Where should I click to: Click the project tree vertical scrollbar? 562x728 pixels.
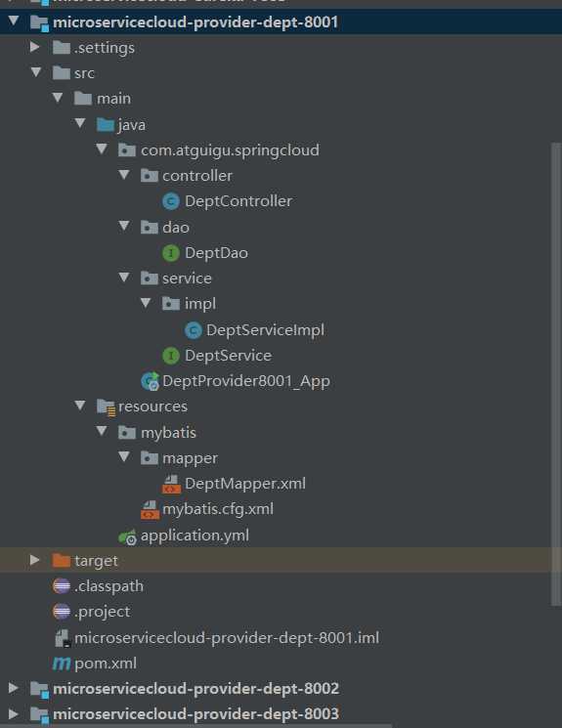click(556, 373)
